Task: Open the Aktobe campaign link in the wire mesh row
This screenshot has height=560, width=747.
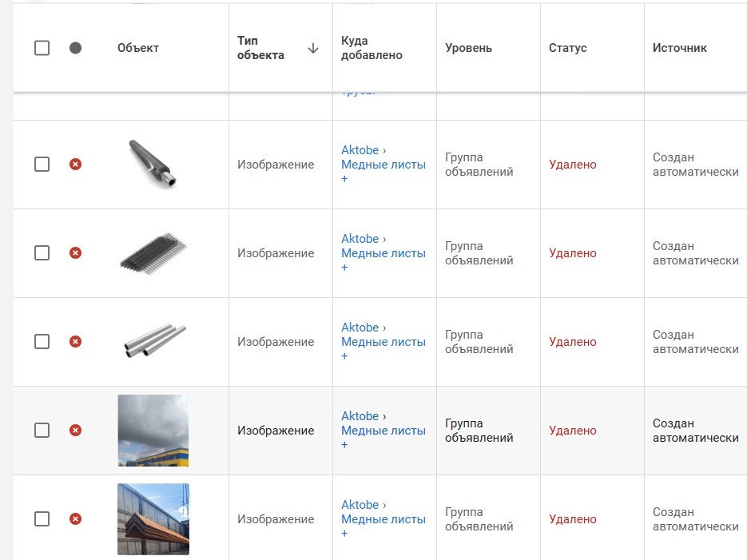Action: tap(360, 239)
